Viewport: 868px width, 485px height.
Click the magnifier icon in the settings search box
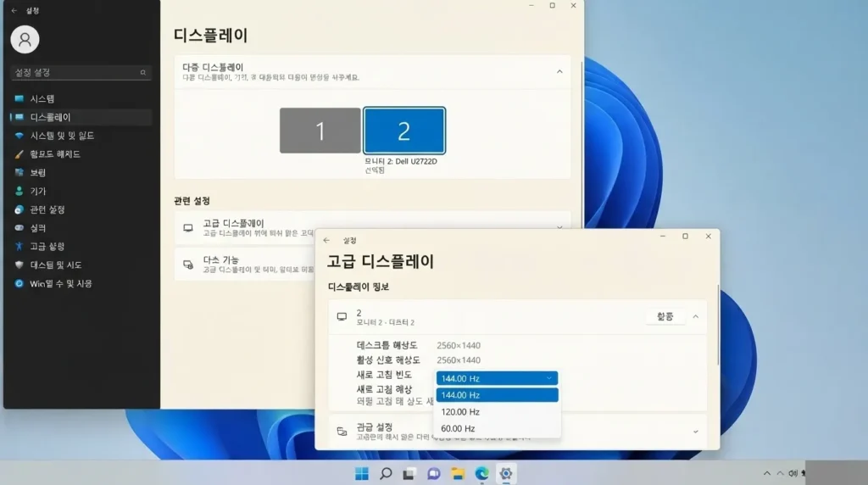[x=142, y=73]
